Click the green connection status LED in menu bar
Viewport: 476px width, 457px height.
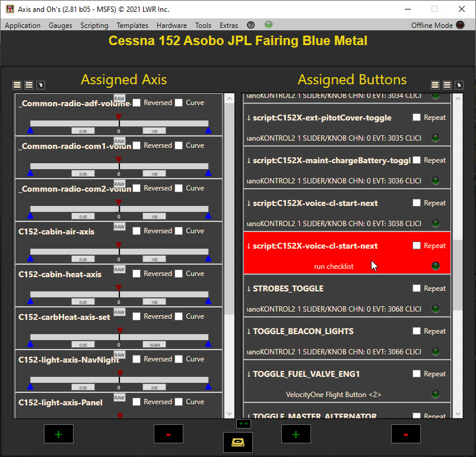[x=269, y=24]
